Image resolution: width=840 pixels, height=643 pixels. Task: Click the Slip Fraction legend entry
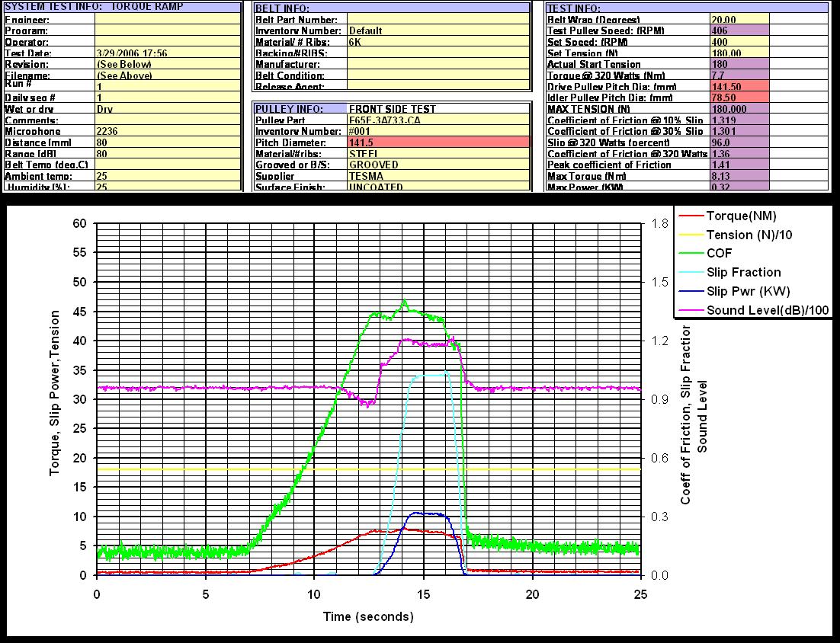[x=743, y=272]
